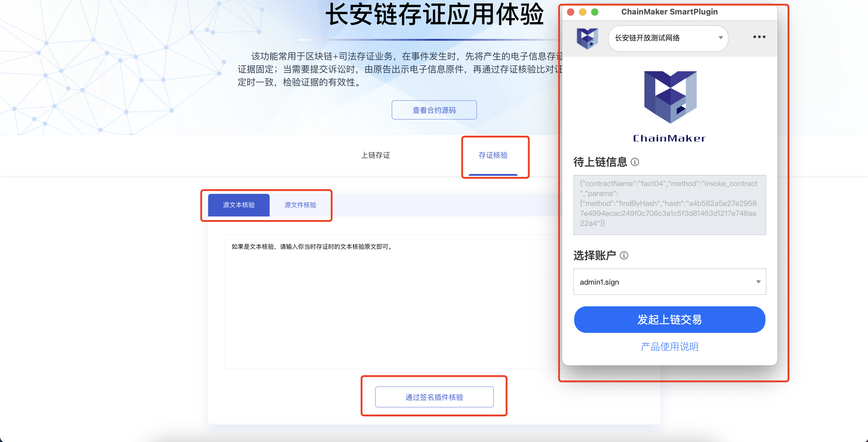Click the 查看合约源码 button
This screenshot has height=442, width=868.
[x=434, y=110]
